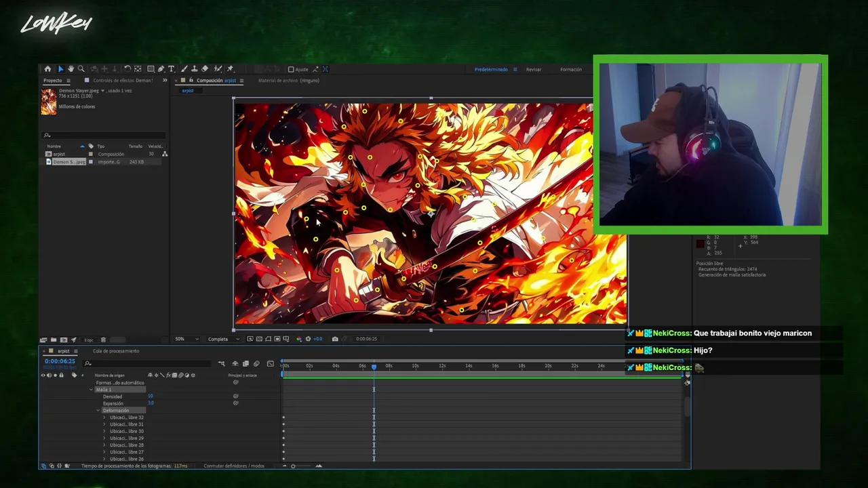The image size is (868, 488).
Task: Toggle frame blending icon in timeline header
Action: pos(245,364)
